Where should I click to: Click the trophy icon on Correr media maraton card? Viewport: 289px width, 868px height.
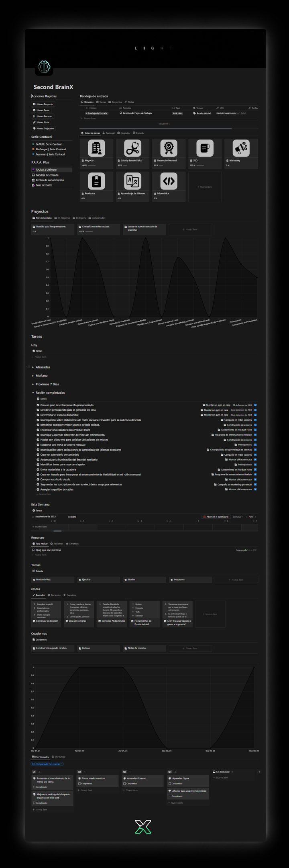pyautogui.click(x=79, y=778)
